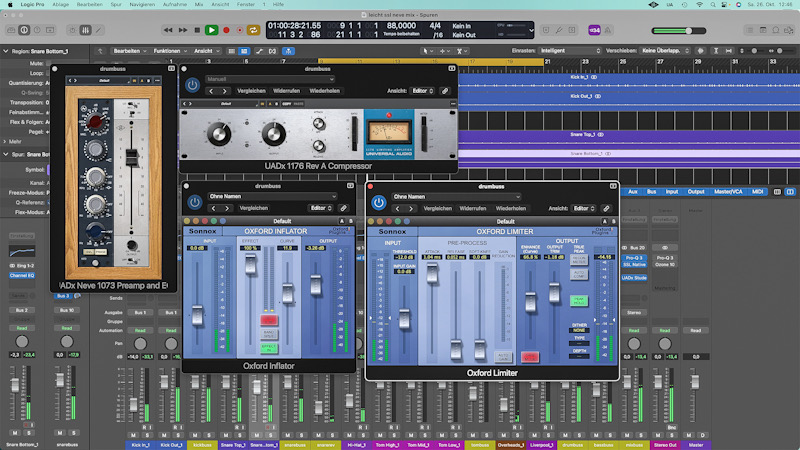Click Wiederholen in the 1176 plugin window

coord(324,91)
